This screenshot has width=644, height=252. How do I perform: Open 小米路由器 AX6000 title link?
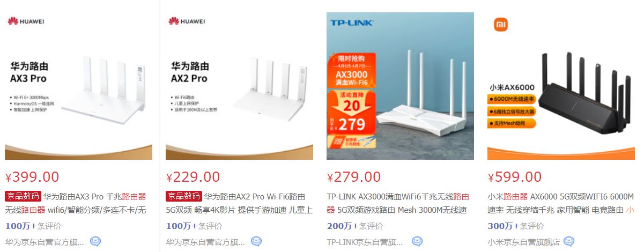point(561,203)
